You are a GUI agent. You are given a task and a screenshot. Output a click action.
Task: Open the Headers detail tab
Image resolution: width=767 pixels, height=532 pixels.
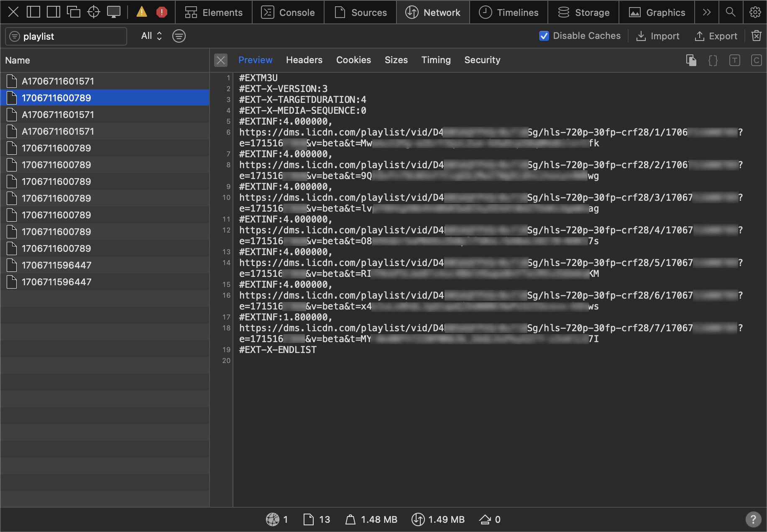coord(304,60)
